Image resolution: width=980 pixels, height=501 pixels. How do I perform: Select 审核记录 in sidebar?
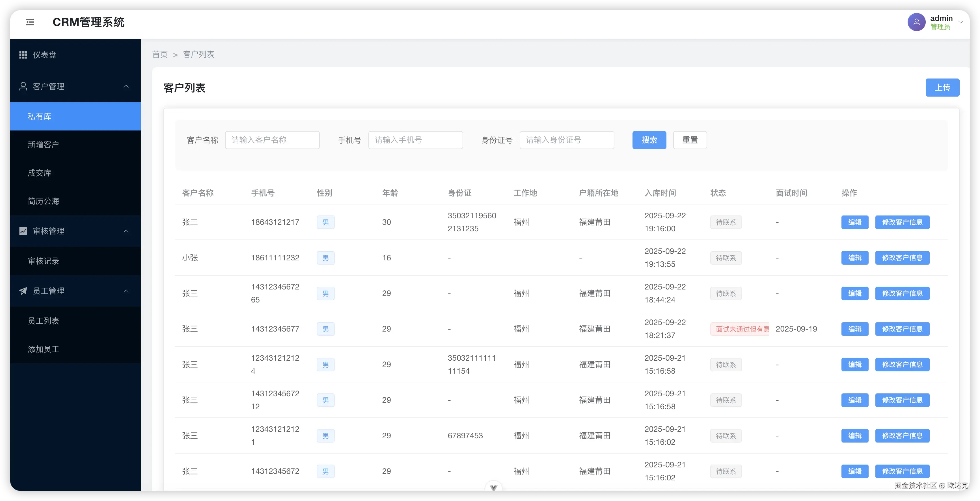click(43, 261)
